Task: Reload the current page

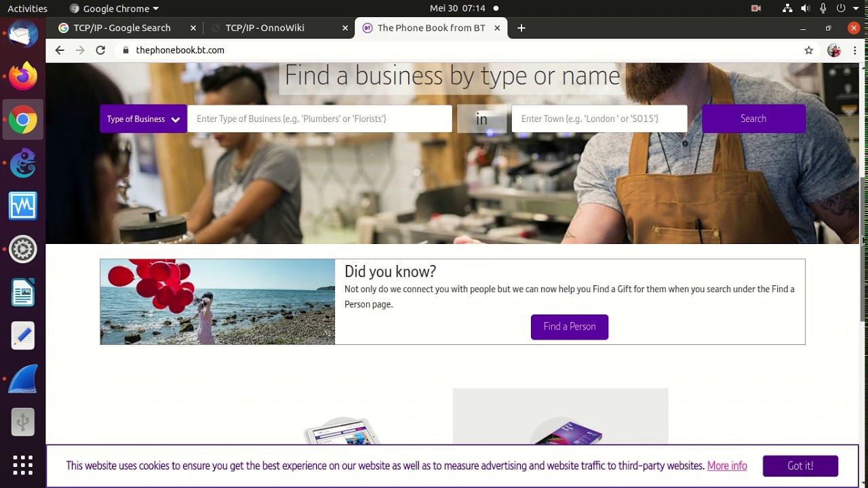Action: 100,50
